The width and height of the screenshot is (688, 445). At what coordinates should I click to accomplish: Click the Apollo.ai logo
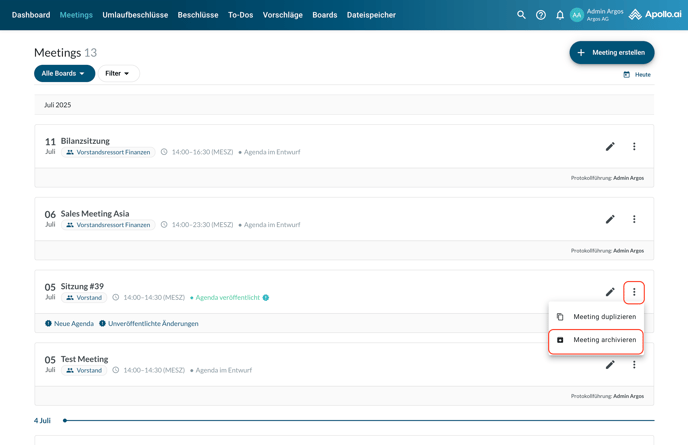coord(655,15)
